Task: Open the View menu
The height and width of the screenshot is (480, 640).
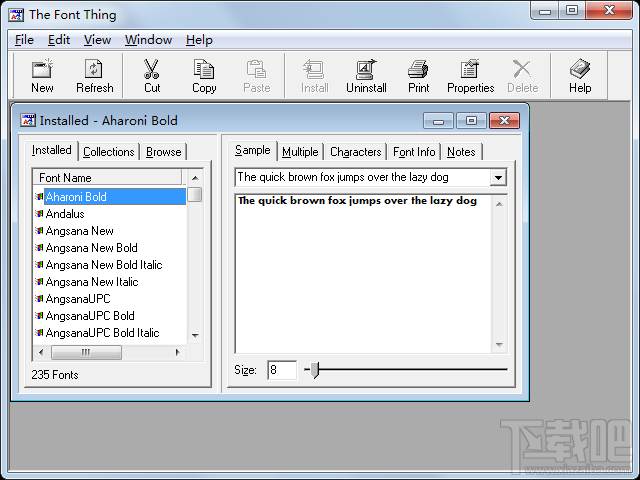Action: click(x=97, y=40)
